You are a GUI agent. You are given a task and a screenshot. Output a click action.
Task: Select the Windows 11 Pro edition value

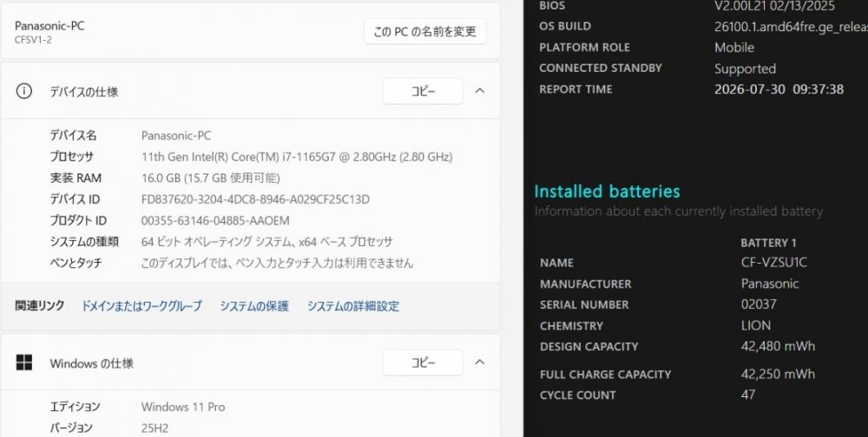[182, 408]
